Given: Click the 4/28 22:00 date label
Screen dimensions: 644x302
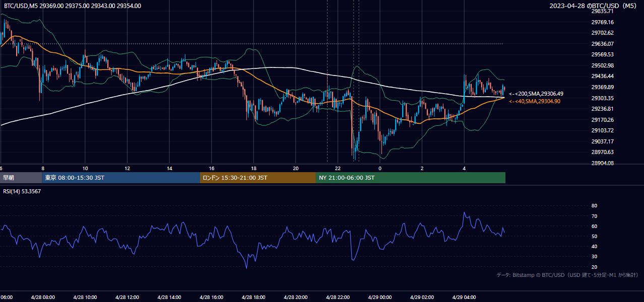Looking at the screenshot, I should 338,297.
